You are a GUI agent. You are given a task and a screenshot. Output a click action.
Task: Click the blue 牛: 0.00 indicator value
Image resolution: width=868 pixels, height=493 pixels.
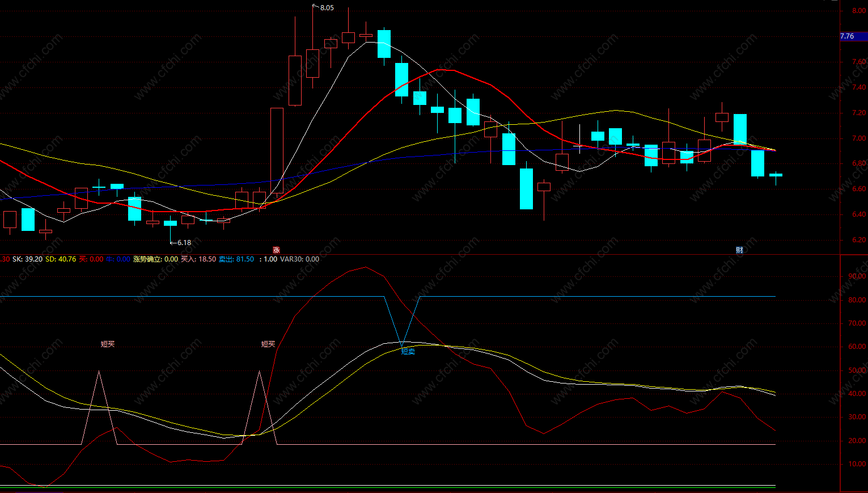point(118,259)
